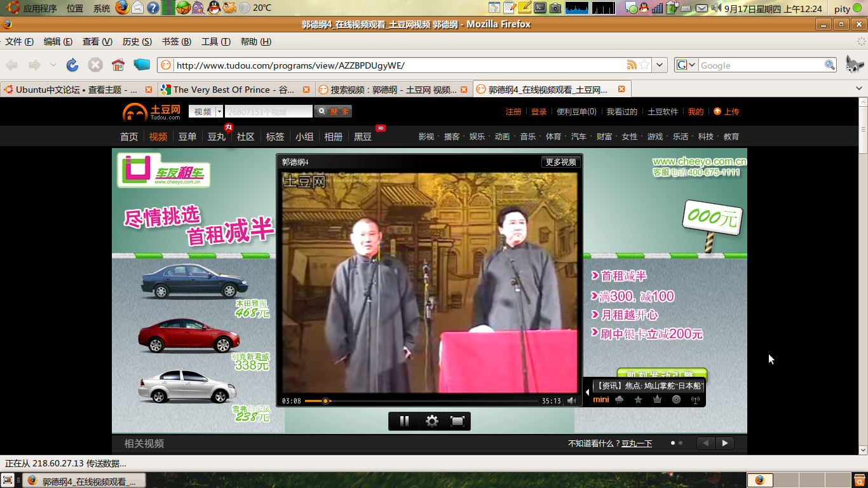This screenshot has height=488, width=868.
Task: Click the RSS feed icon in the address bar
Action: (x=632, y=65)
